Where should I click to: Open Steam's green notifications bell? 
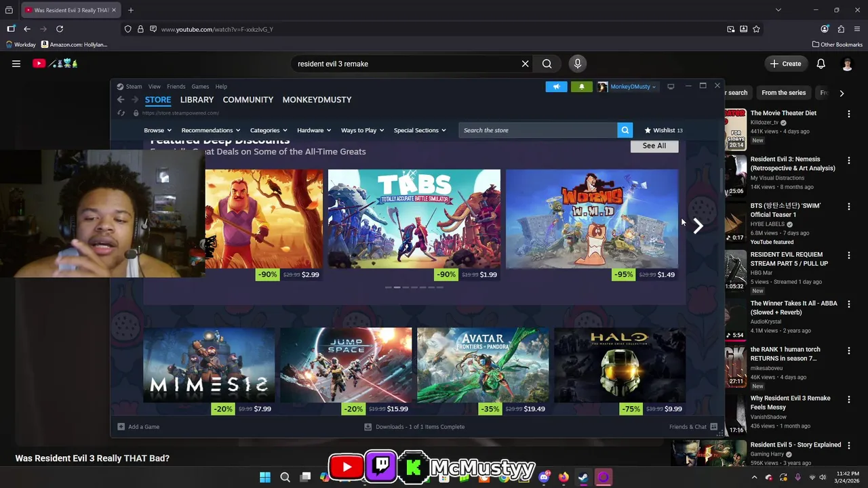pos(581,87)
